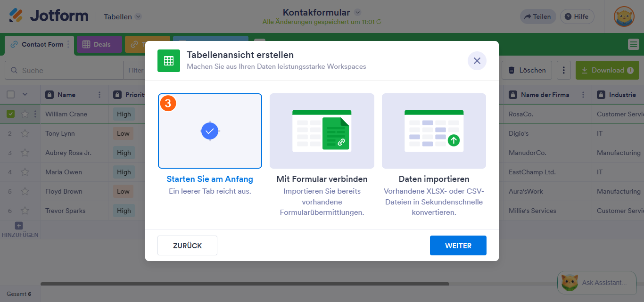Click the lock icon on Name der Firma column

(x=513, y=94)
